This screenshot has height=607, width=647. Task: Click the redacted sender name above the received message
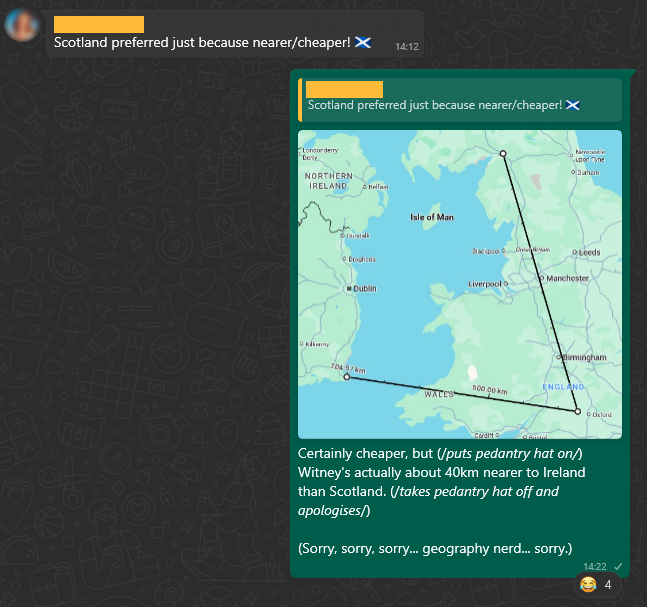(x=98, y=24)
